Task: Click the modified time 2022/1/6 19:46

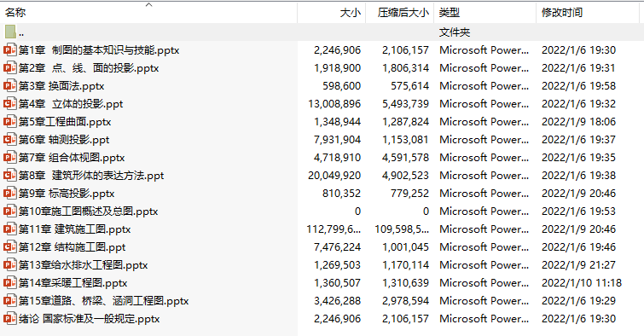Action: point(578,246)
